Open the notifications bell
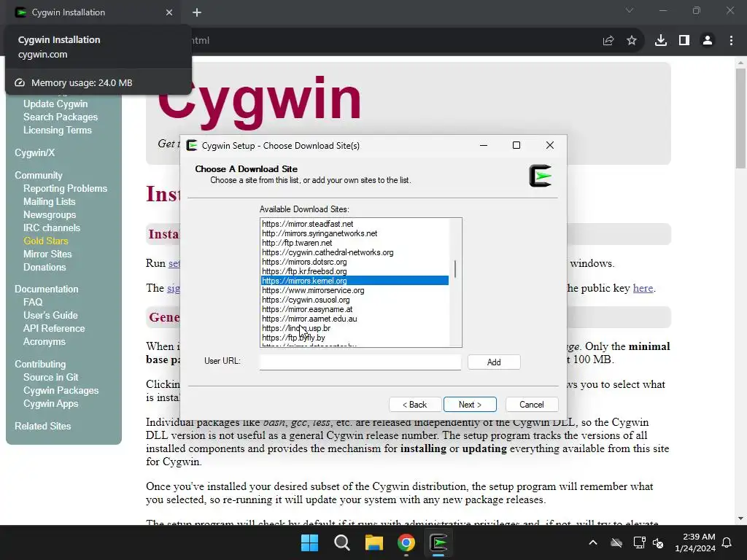Image resolution: width=747 pixels, height=560 pixels. pyautogui.click(x=727, y=542)
